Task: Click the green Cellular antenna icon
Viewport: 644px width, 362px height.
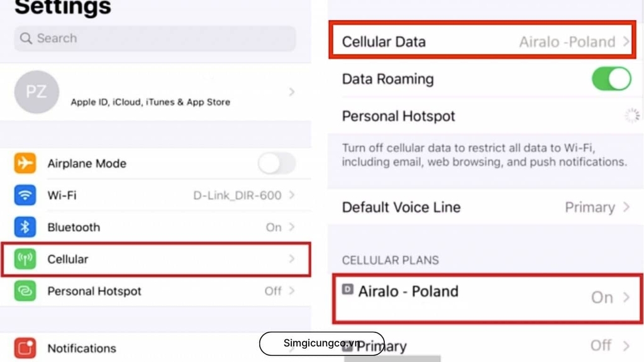Action: (25, 259)
